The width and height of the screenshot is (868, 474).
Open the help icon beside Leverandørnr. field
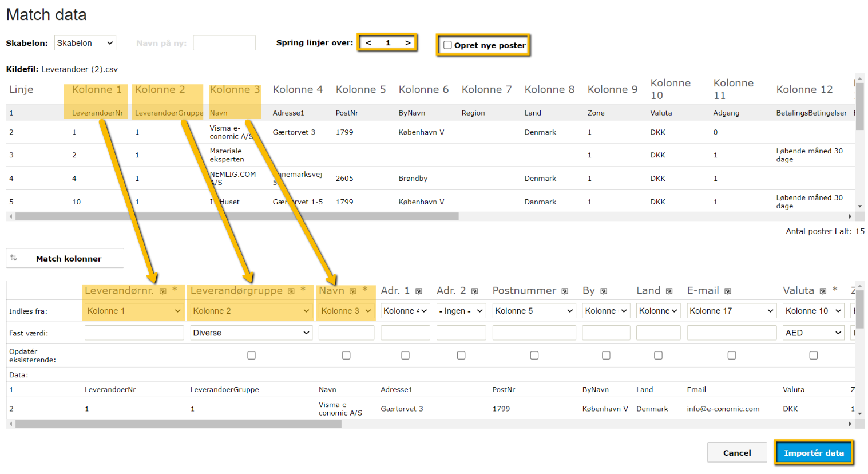tap(162, 291)
